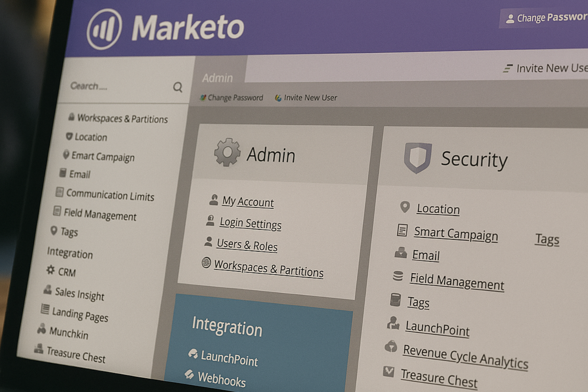The image size is (588, 392).
Task: Click the globe icon next to Invite New User
Action: tap(278, 97)
